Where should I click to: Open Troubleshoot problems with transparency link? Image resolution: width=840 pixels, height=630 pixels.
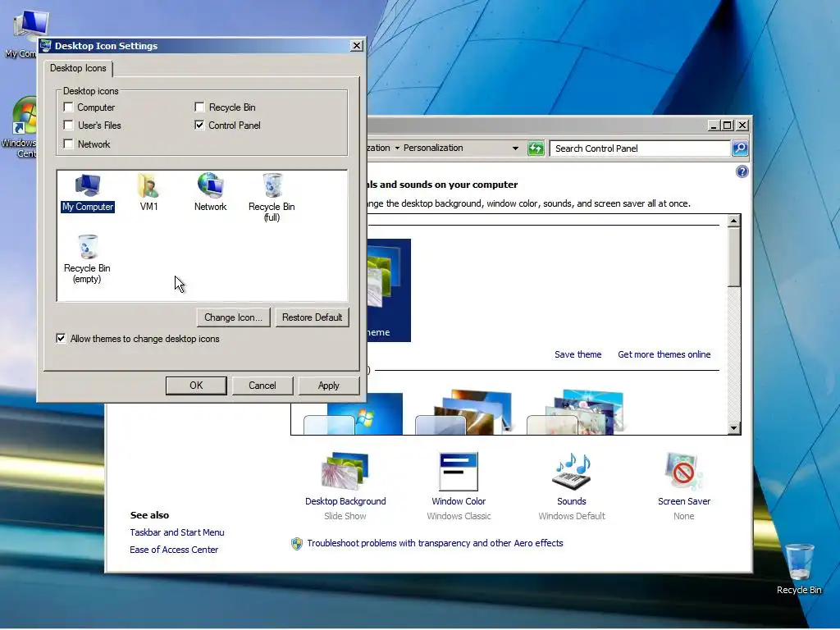pyautogui.click(x=435, y=543)
